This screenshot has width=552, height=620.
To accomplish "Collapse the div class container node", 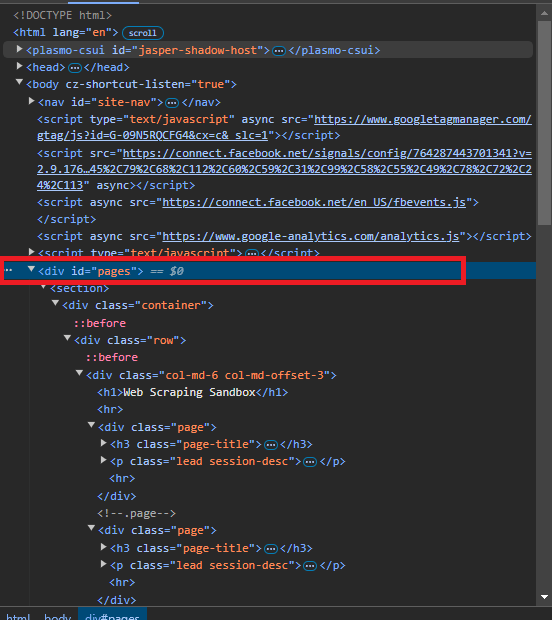I will (55, 303).
